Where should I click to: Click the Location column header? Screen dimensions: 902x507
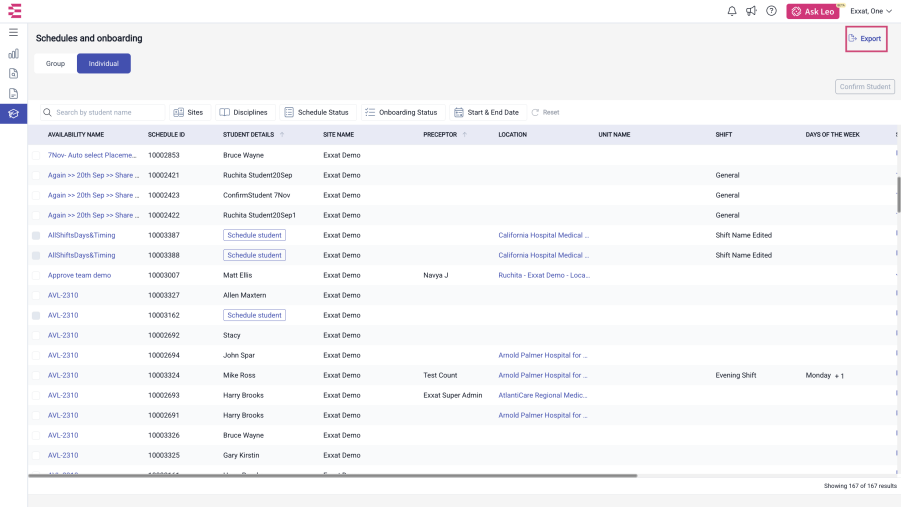(513, 135)
